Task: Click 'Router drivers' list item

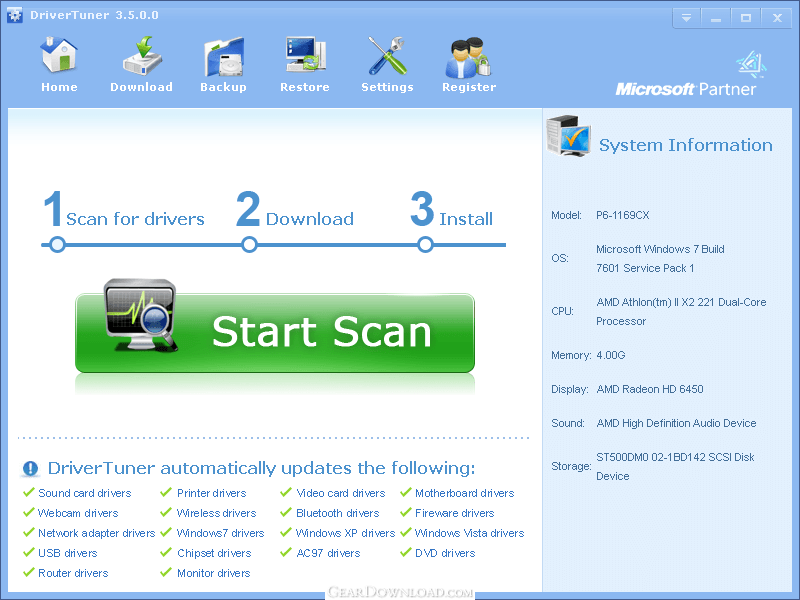Action: click(x=73, y=573)
